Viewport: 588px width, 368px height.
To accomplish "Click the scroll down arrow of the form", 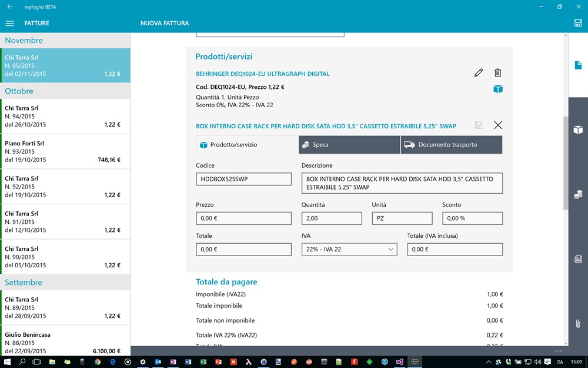I will 566,343.
